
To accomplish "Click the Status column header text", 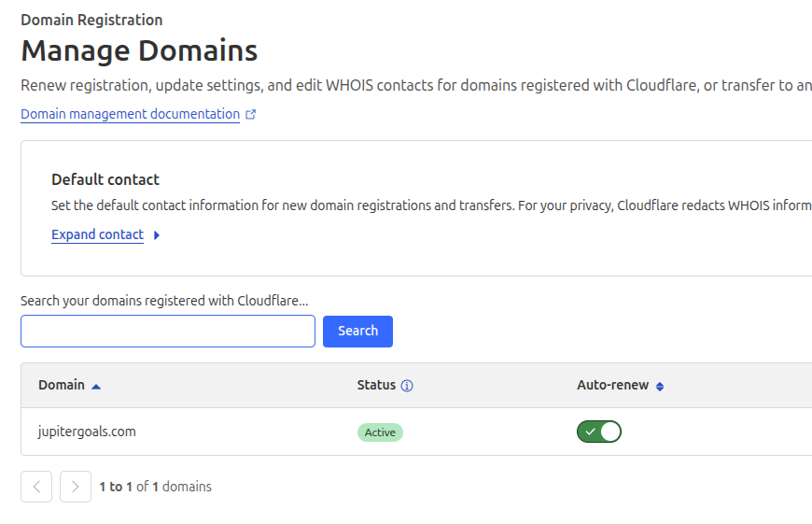I will tap(376, 385).
